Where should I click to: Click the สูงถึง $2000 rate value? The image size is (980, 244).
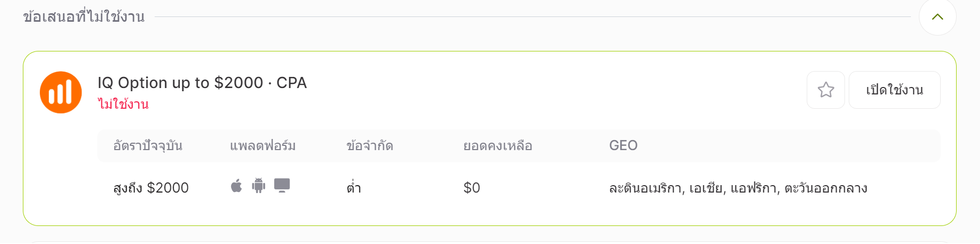point(151,188)
